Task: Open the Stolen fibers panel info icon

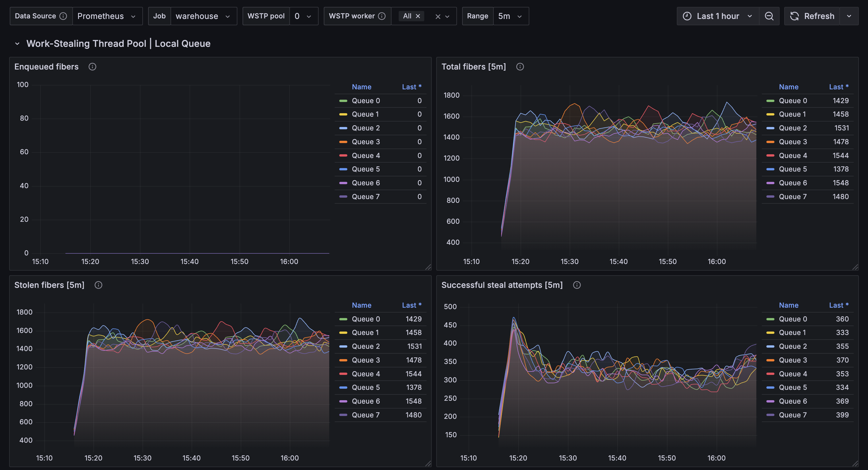Action: [x=98, y=285]
